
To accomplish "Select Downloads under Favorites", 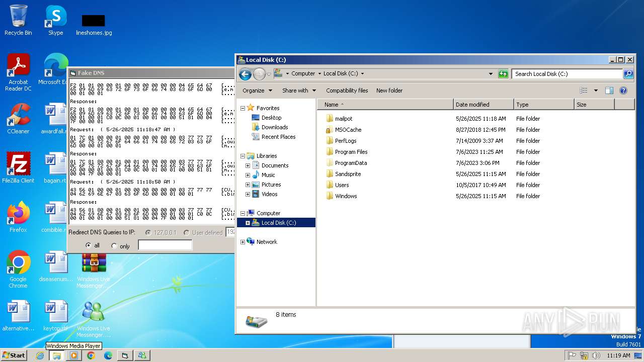I will (x=275, y=127).
